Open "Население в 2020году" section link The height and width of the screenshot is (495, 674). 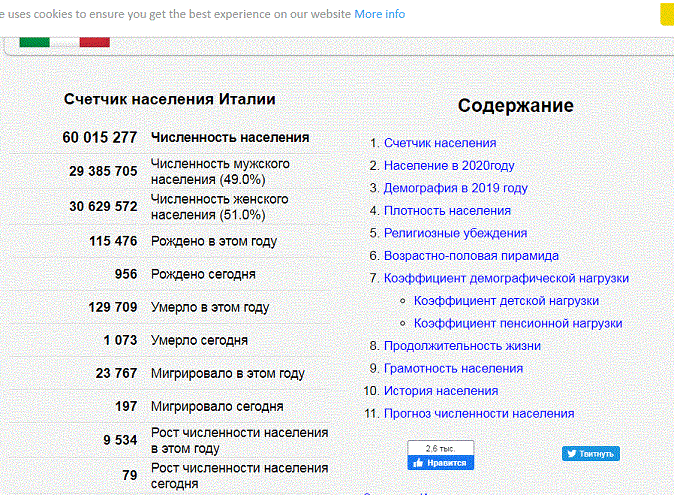(449, 166)
